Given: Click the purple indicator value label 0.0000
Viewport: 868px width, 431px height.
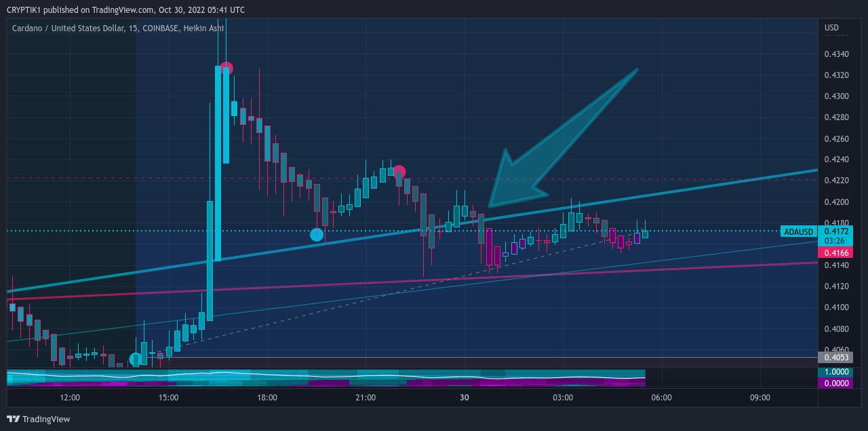Looking at the screenshot, I should point(835,383).
